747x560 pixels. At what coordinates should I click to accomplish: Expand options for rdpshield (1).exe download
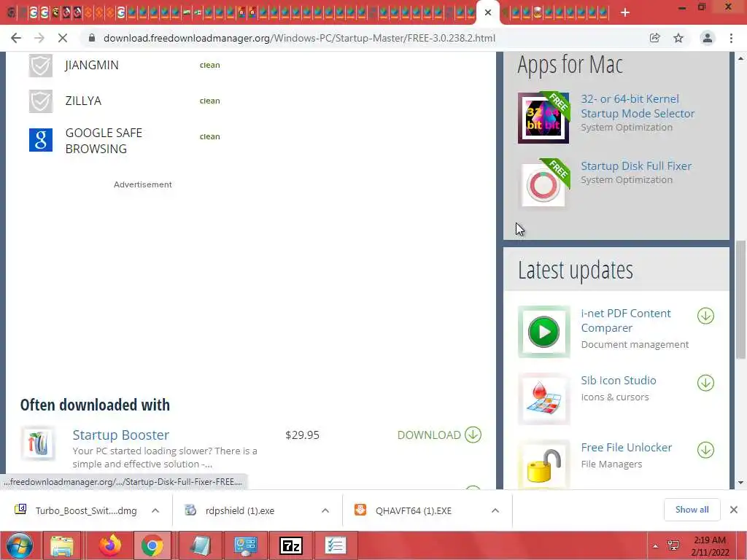click(325, 510)
